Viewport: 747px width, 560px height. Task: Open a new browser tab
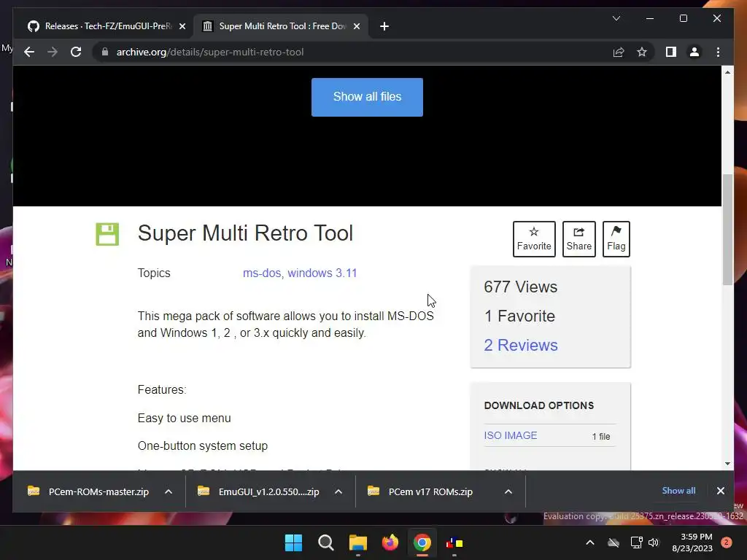coord(384,26)
